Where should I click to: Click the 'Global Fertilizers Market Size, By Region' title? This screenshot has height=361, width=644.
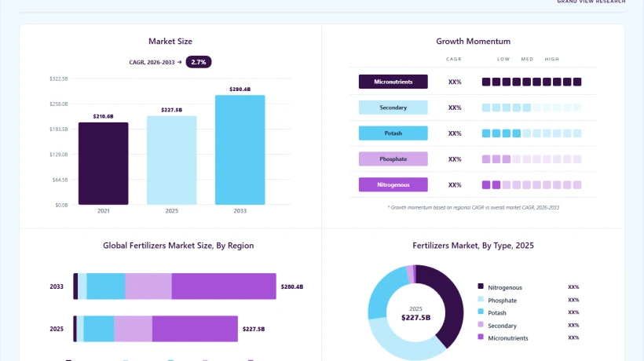(178, 246)
